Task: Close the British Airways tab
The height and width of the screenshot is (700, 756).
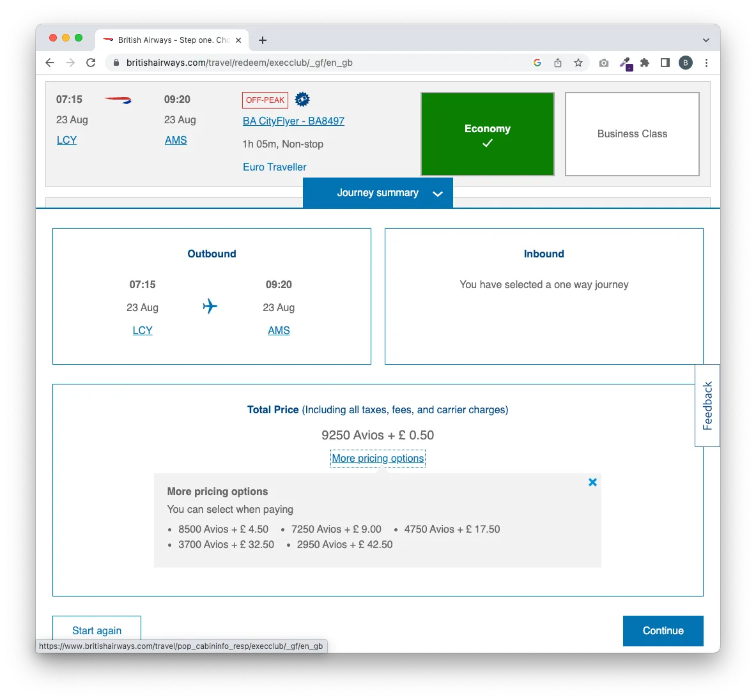Action: pyautogui.click(x=238, y=40)
